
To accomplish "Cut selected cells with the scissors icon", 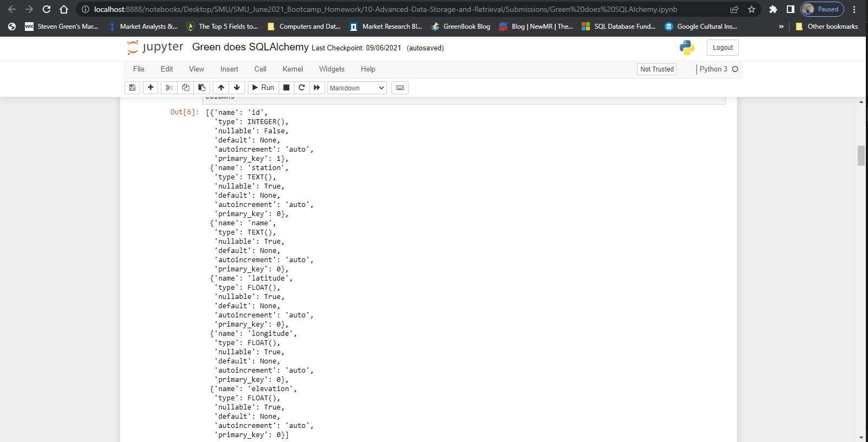I will (169, 88).
